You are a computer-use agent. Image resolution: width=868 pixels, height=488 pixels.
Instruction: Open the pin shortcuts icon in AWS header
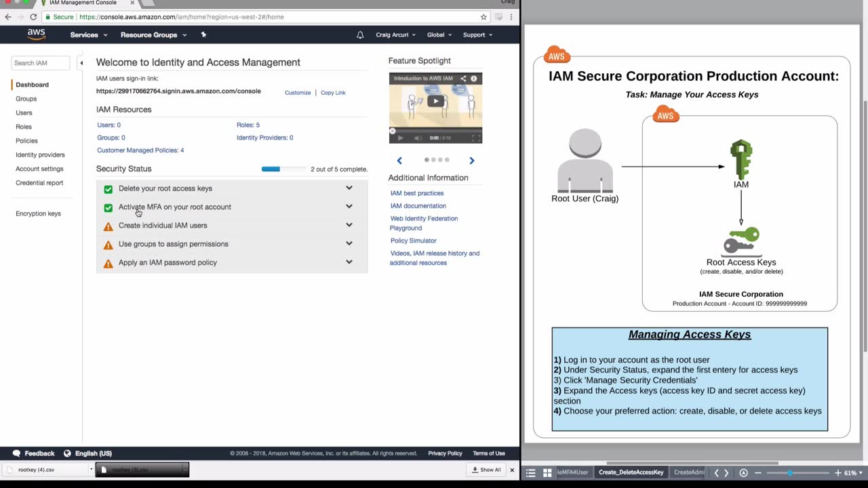click(203, 35)
